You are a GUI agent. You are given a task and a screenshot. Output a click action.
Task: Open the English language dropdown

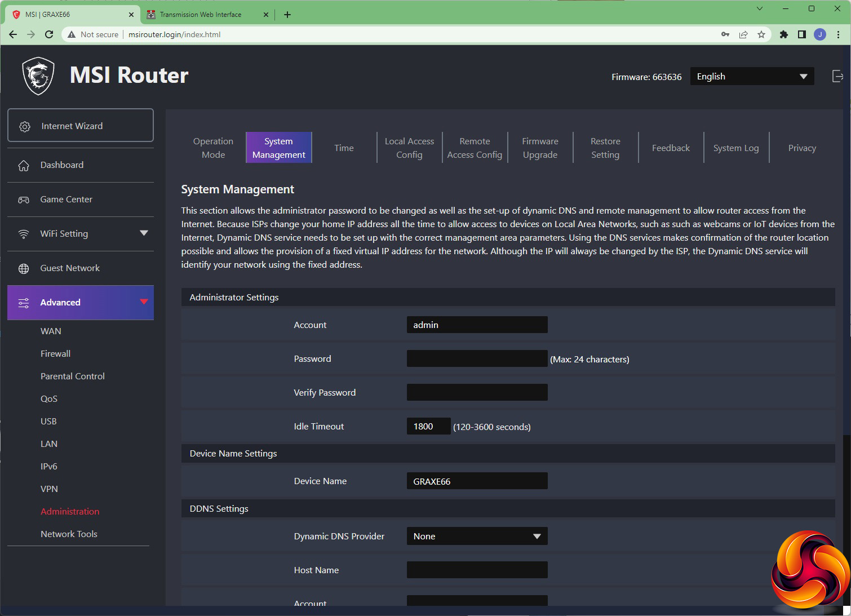[x=751, y=77]
